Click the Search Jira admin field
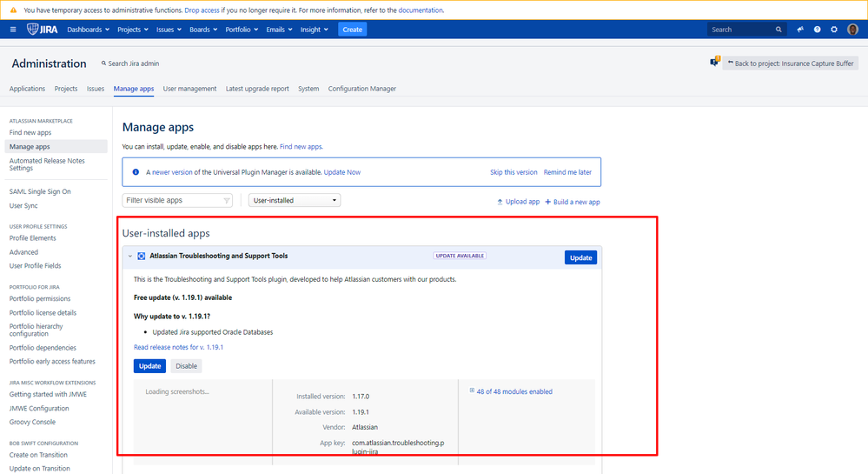Image resolution: width=868 pixels, height=474 pixels. pos(130,63)
